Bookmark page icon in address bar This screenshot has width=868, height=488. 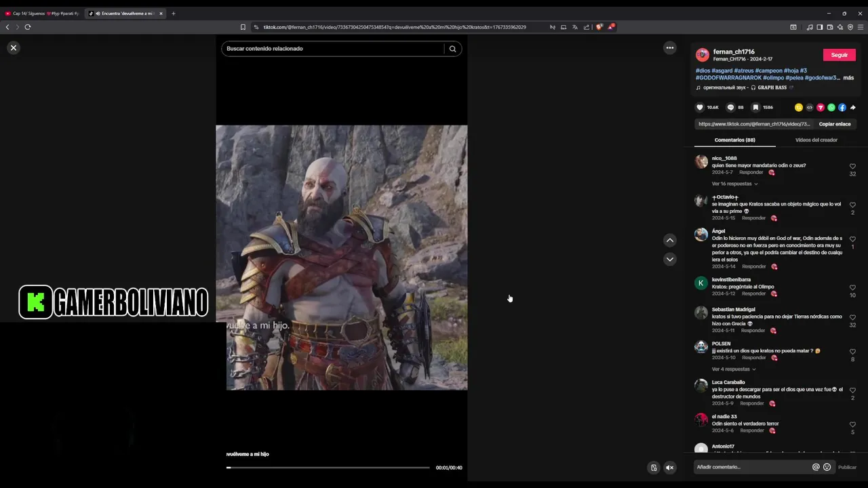[243, 27]
